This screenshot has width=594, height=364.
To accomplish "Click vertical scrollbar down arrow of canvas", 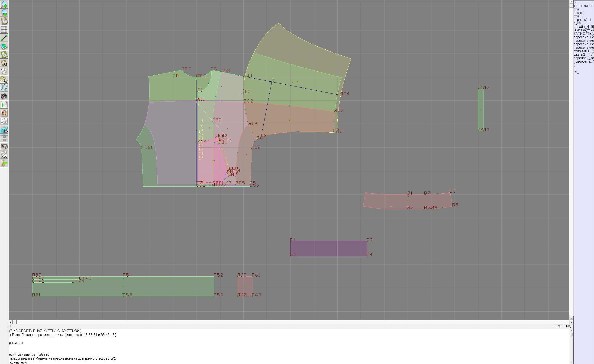I will 571,318.
